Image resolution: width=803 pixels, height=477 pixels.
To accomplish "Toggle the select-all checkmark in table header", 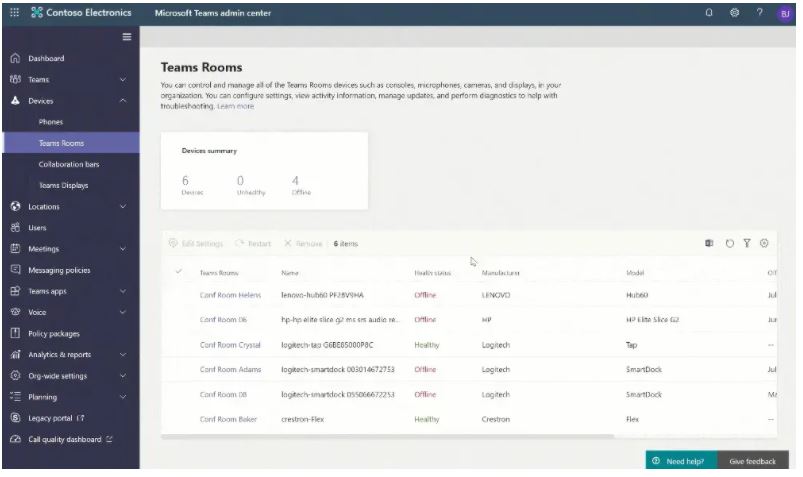I will (178, 272).
